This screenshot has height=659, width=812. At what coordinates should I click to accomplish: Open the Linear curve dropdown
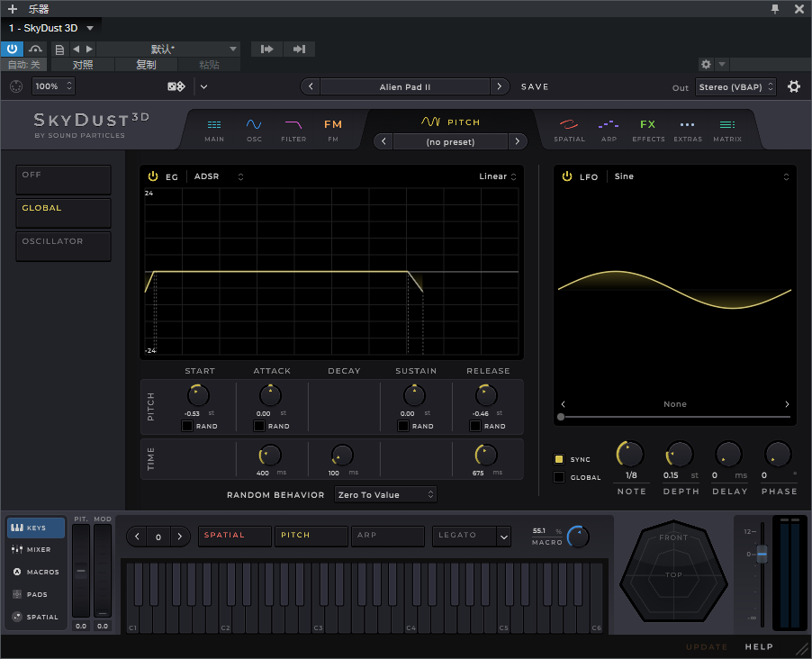pyautogui.click(x=497, y=176)
